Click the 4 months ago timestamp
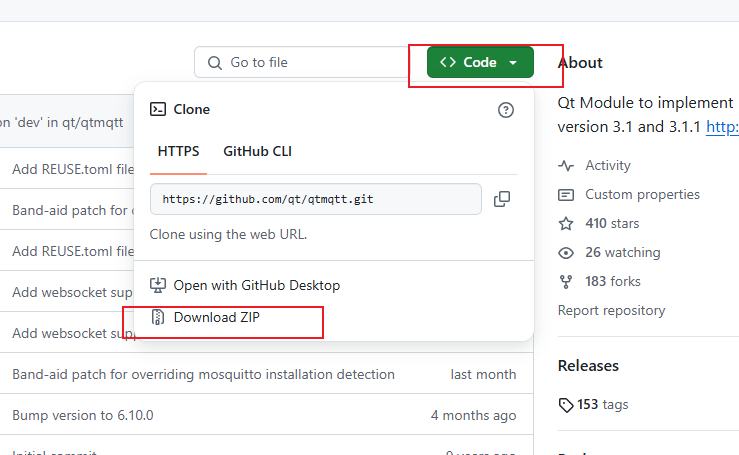Screen dimensions: 739x455 (x=473, y=415)
